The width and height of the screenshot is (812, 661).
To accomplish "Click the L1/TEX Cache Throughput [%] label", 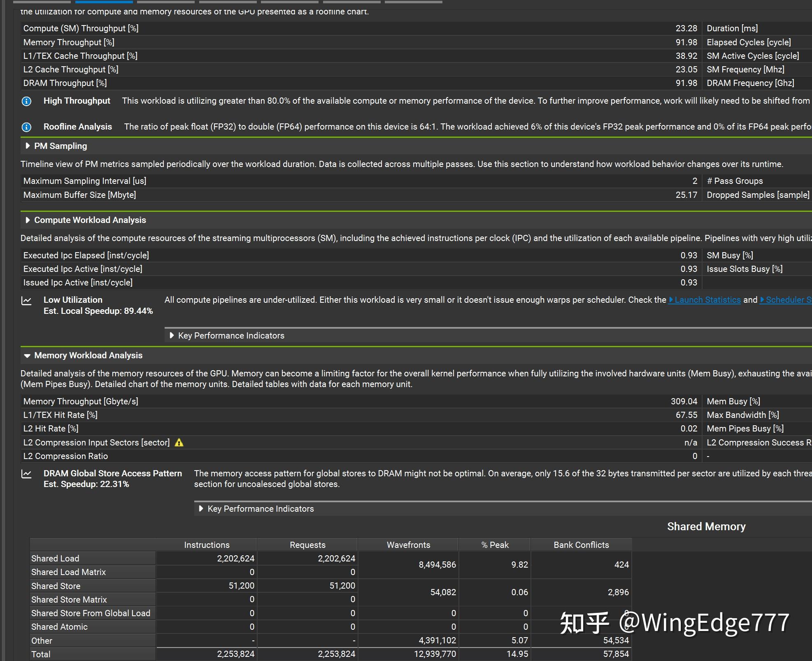I will click(x=80, y=56).
